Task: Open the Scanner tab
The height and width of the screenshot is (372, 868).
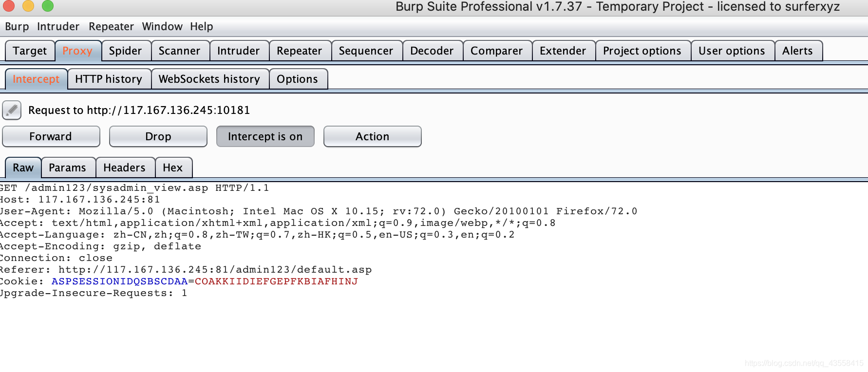Action: [x=180, y=51]
